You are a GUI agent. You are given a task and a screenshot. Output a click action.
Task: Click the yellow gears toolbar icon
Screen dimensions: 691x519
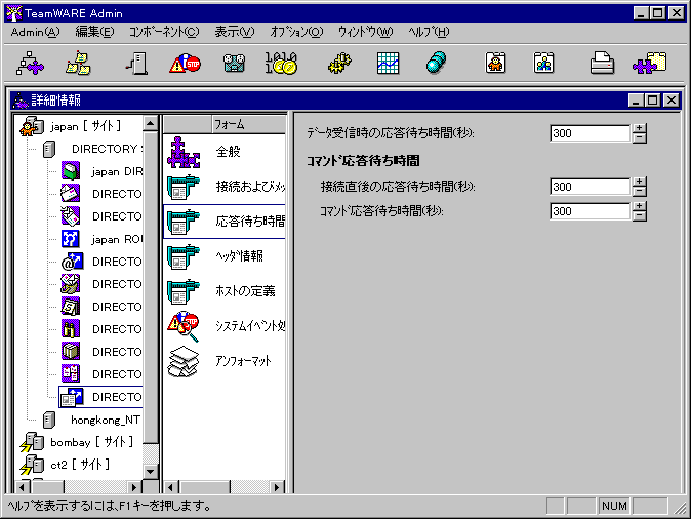point(339,63)
